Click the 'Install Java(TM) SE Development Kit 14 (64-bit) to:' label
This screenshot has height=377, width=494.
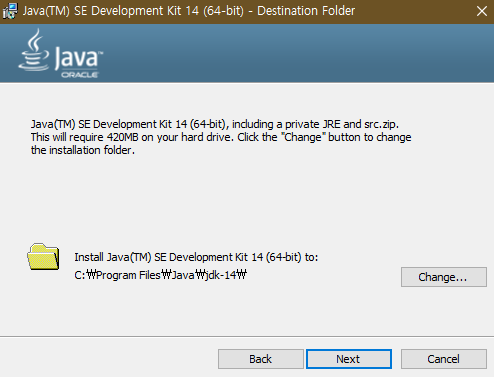click(196, 257)
